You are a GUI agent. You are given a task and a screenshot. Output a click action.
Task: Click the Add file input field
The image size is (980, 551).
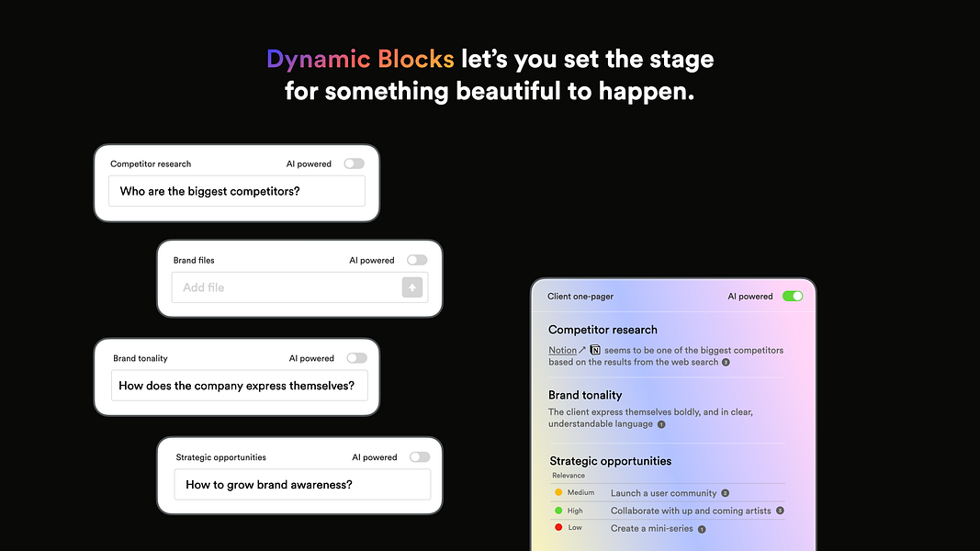pyautogui.click(x=300, y=287)
